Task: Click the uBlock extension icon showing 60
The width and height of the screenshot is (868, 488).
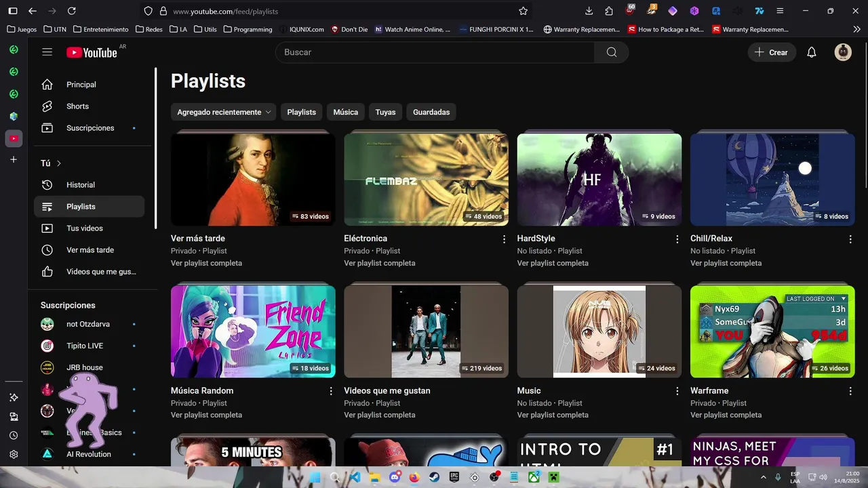Action: (630, 10)
